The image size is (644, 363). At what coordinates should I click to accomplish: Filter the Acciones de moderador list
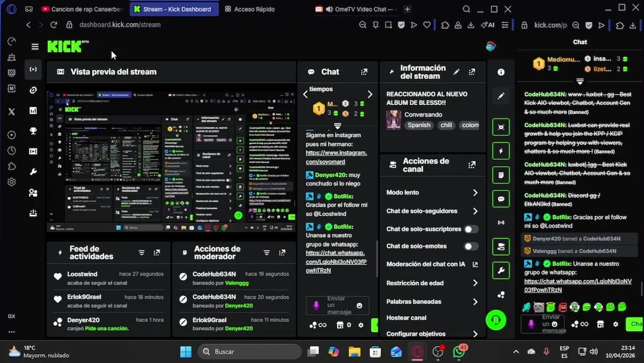(x=267, y=253)
